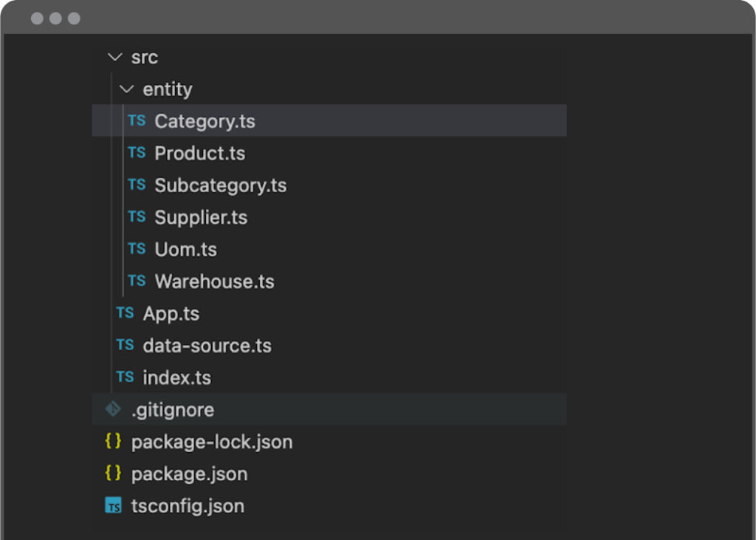
Task: Open the tsconfig.json file
Action: tap(188, 506)
